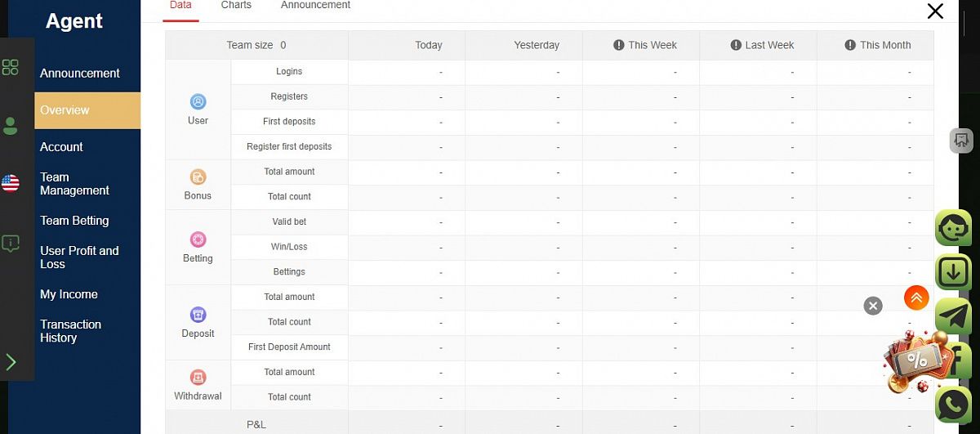Open Transaction History in sidebar

[x=70, y=331]
